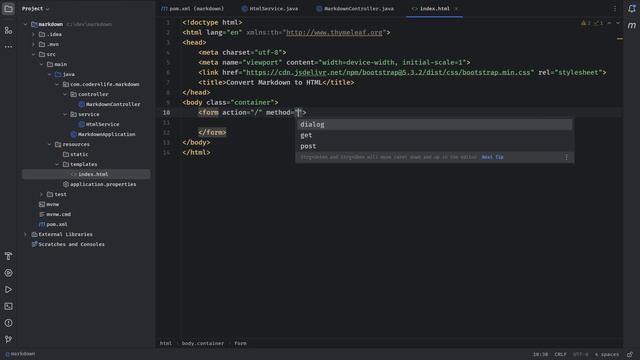The image size is (640, 360).
Task: Expand the test folder
Action: pos(42,194)
